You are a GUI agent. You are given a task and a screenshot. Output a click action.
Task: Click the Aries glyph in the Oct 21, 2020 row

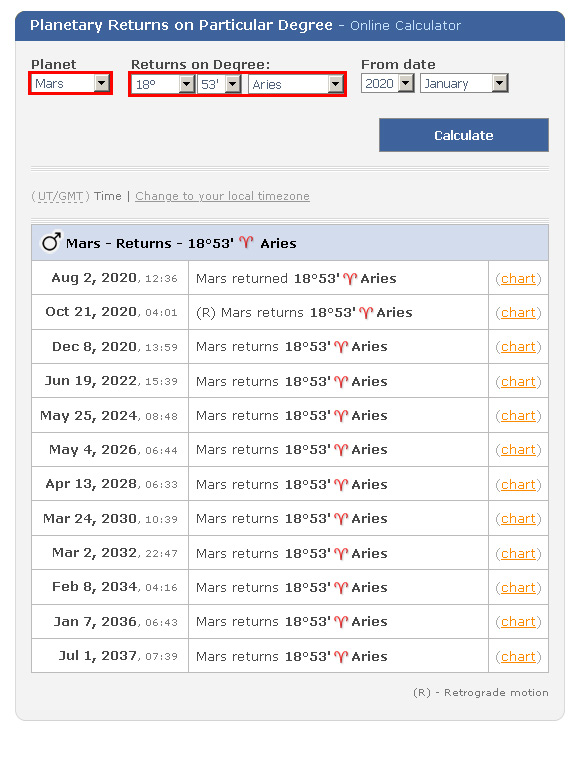[366, 313]
